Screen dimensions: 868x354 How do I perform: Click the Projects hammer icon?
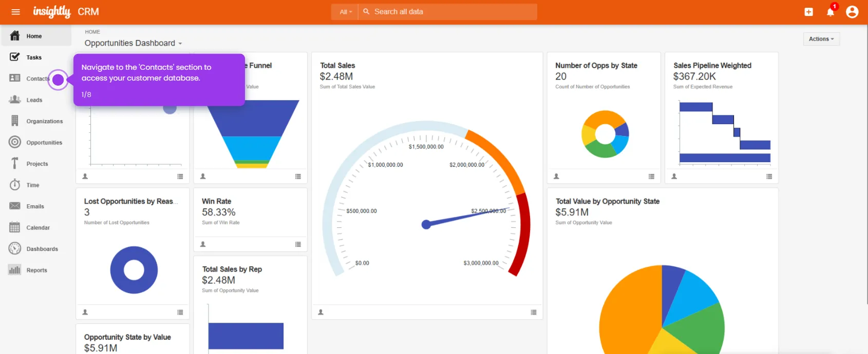(15, 163)
